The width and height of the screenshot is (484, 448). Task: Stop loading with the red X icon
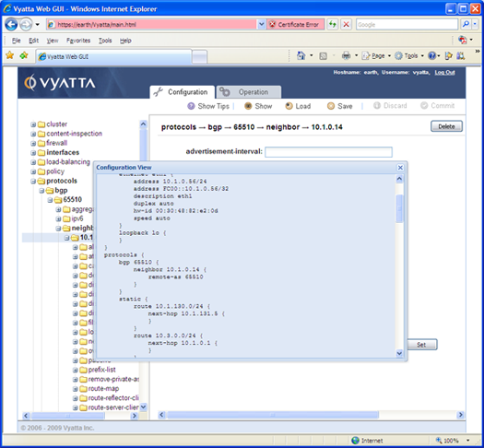[x=347, y=24]
